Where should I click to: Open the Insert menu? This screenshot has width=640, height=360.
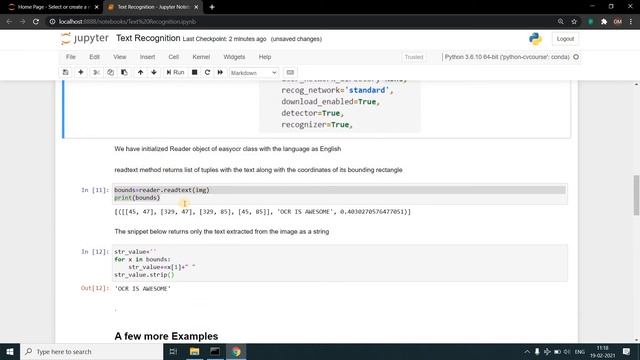[x=147, y=57]
